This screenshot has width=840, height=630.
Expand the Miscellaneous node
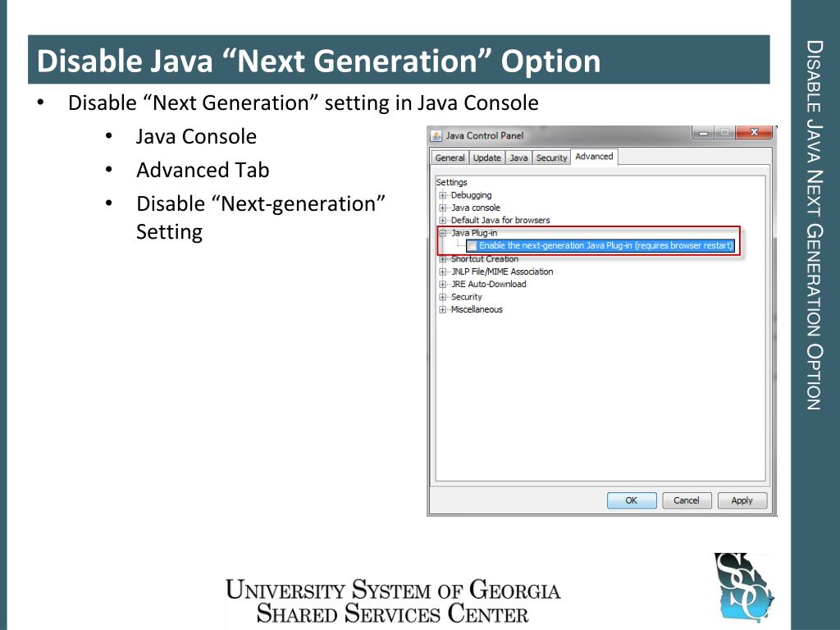tap(442, 309)
